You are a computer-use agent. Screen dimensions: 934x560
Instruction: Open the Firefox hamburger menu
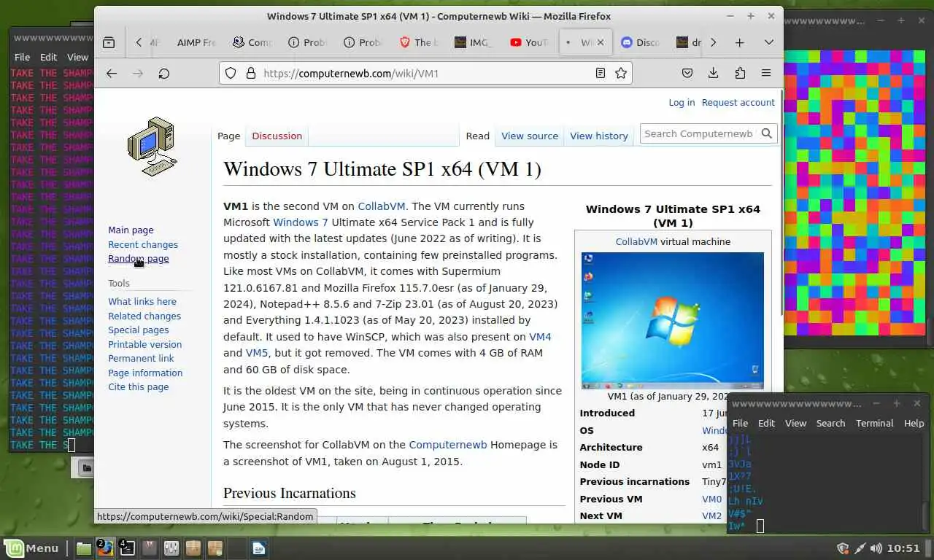[765, 73]
